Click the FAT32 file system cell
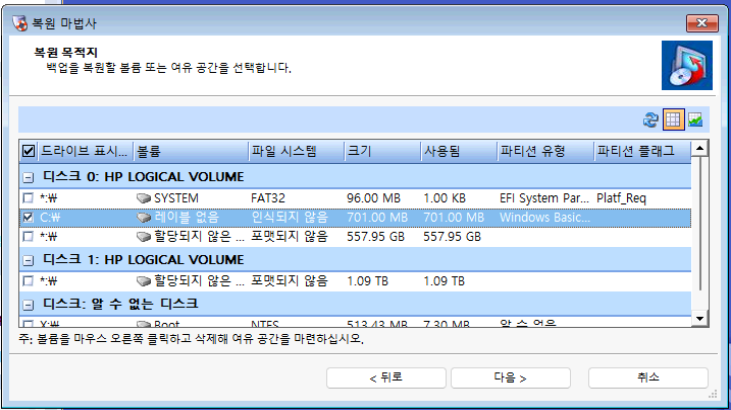The height and width of the screenshot is (410, 731). tap(268, 198)
